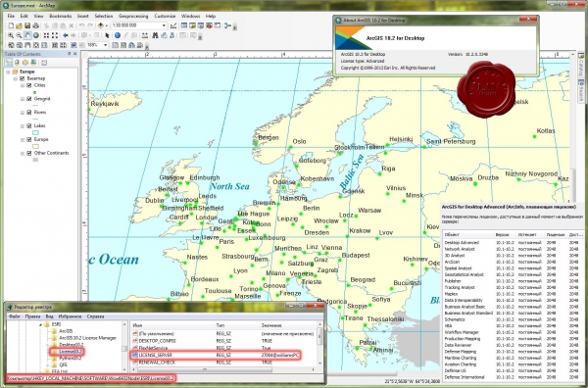
Task: Expand the Desktop10.2 registry key
Action: tap(48, 345)
